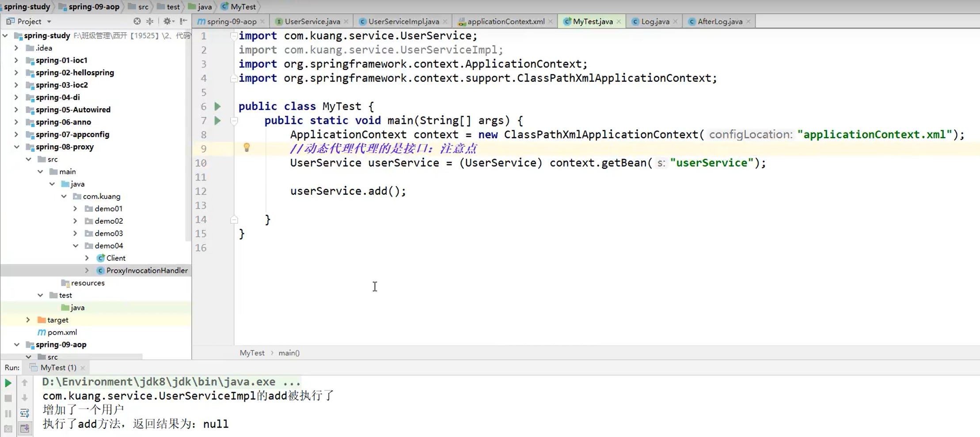980x437 pixels.
Task: Click main() in editor bottom breadcrumb
Action: pyautogui.click(x=289, y=353)
